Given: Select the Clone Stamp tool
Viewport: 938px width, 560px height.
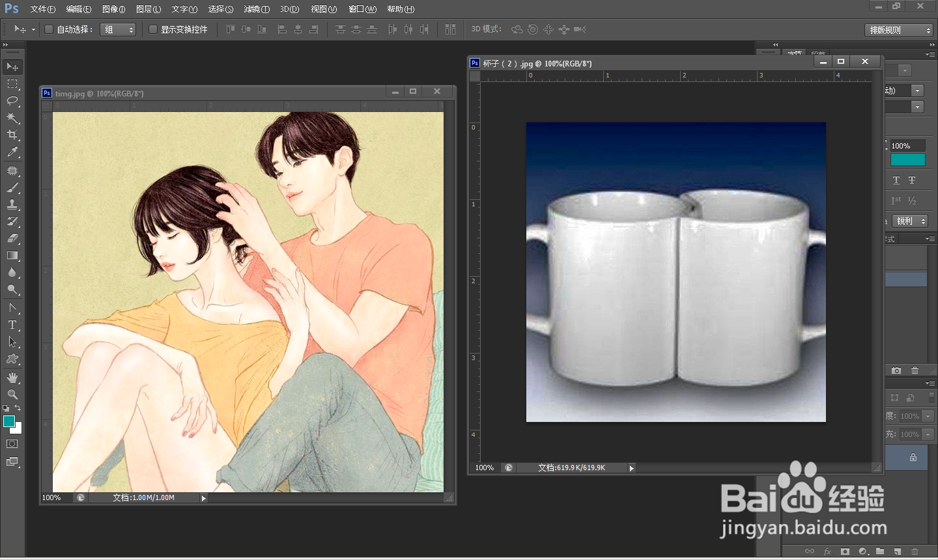Looking at the screenshot, I should [x=12, y=204].
